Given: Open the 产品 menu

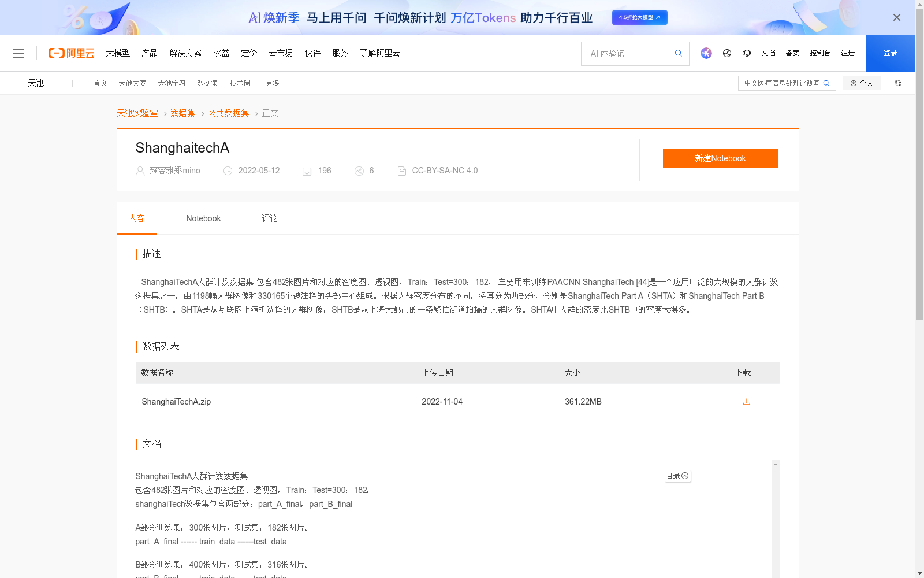Looking at the screenshot, I should pos(150,53).
